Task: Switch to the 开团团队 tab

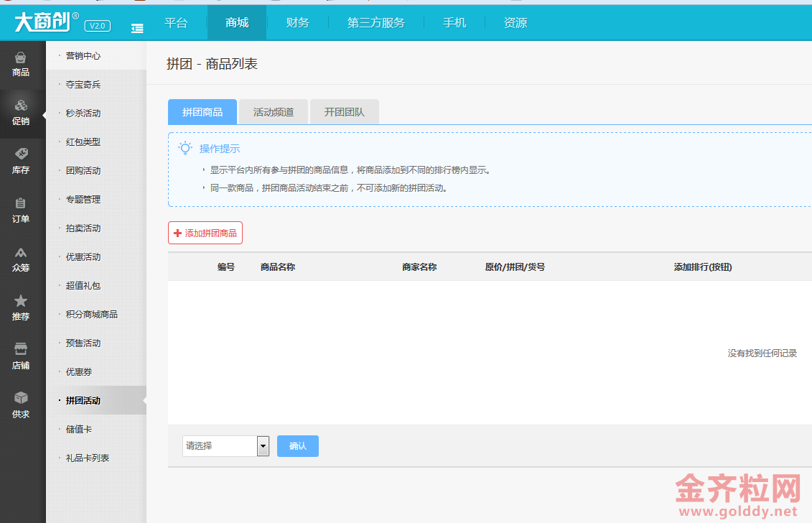Action: pyautogui.click(x=344, y=112)
